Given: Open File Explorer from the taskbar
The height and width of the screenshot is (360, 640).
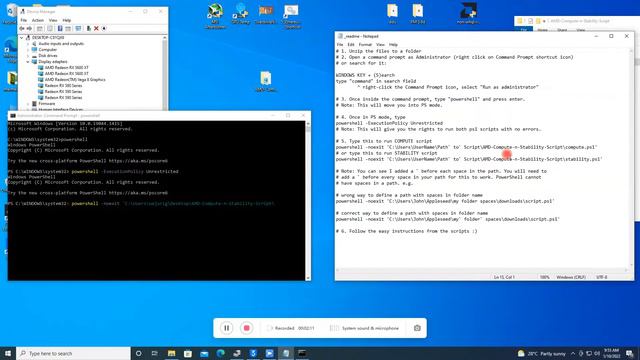Looking at the screenshot, I should click(x=171, y=353).
